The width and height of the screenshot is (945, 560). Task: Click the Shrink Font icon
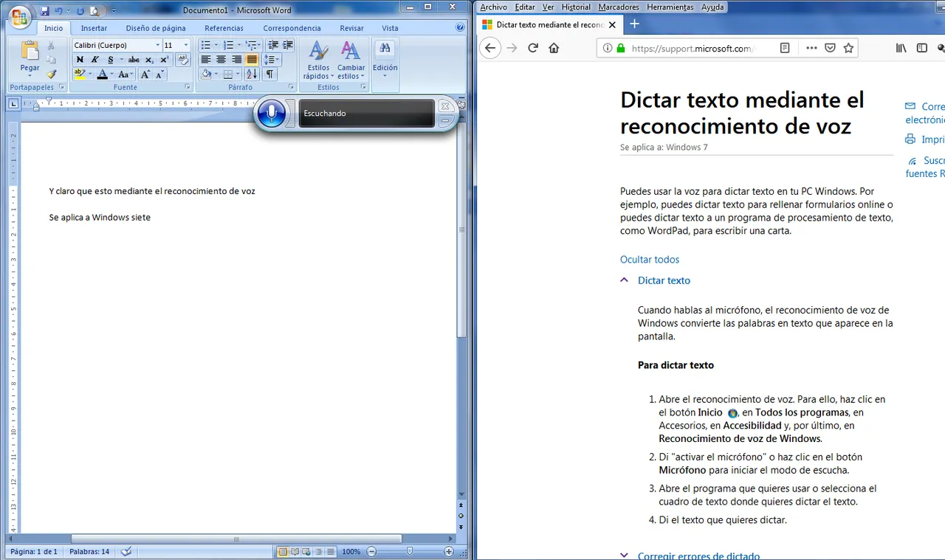tap(159, 74)
